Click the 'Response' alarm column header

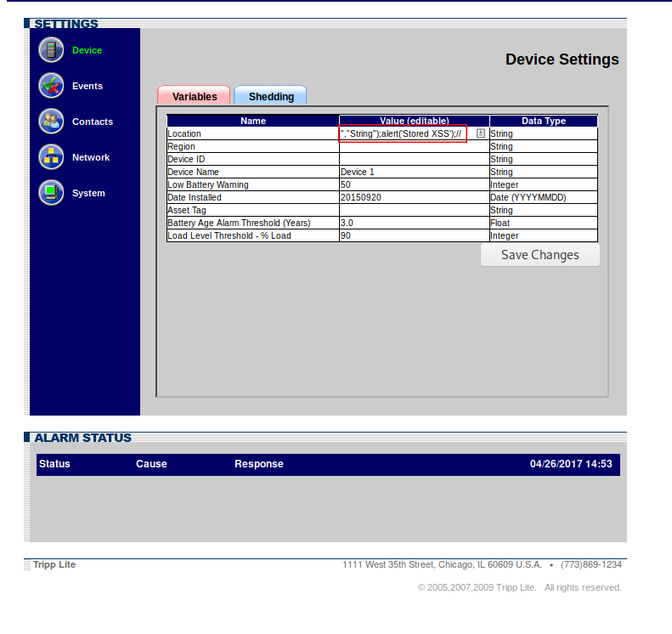259,464
